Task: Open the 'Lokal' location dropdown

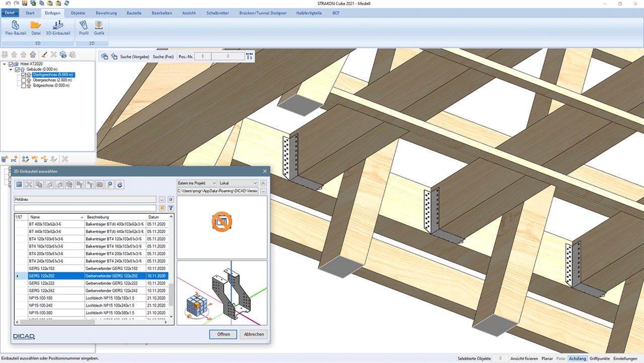Action: click(238, 183)
